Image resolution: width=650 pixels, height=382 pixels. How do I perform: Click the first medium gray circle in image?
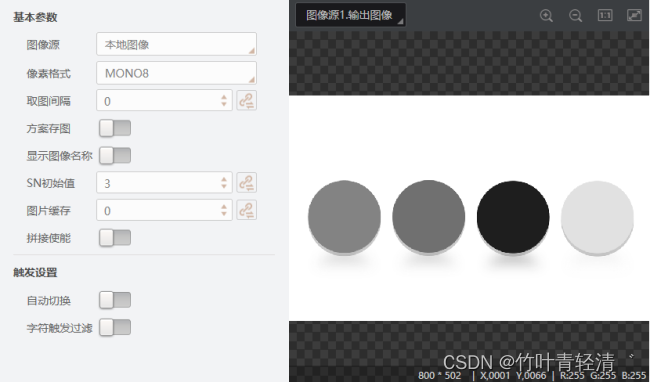click(x=344, y=217)
